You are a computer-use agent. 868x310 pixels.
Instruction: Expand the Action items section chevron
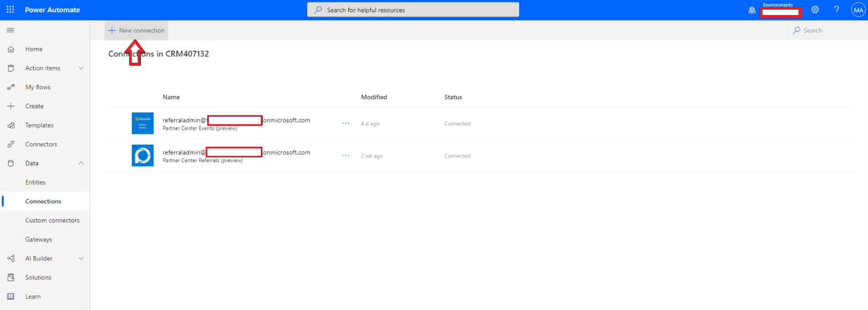coord(81,68)
